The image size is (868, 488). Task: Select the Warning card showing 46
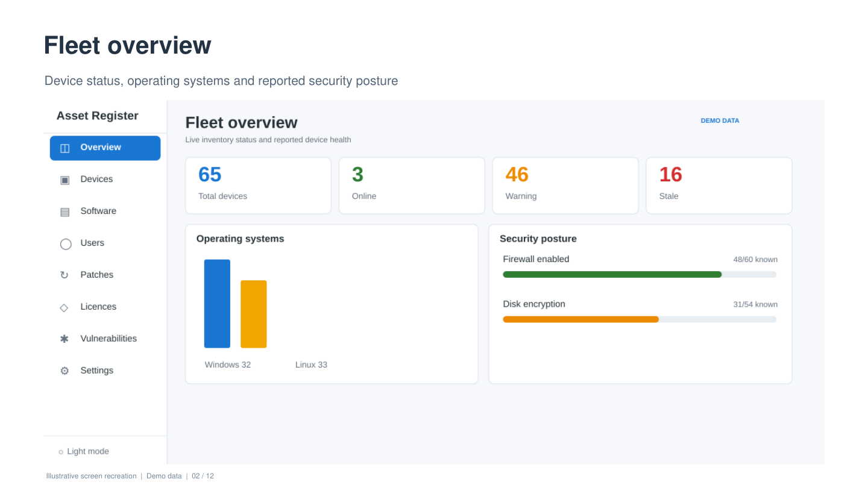[565, 186]
